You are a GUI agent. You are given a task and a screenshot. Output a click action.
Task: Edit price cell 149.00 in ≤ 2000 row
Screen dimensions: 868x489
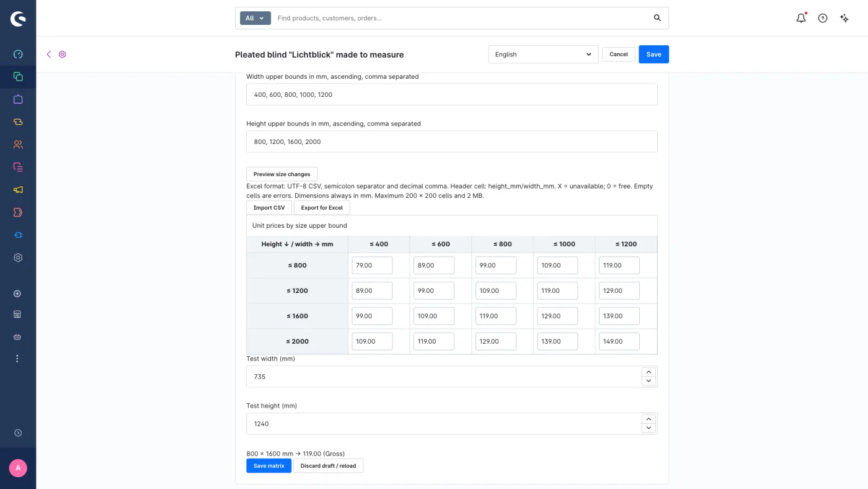point(619,341)
